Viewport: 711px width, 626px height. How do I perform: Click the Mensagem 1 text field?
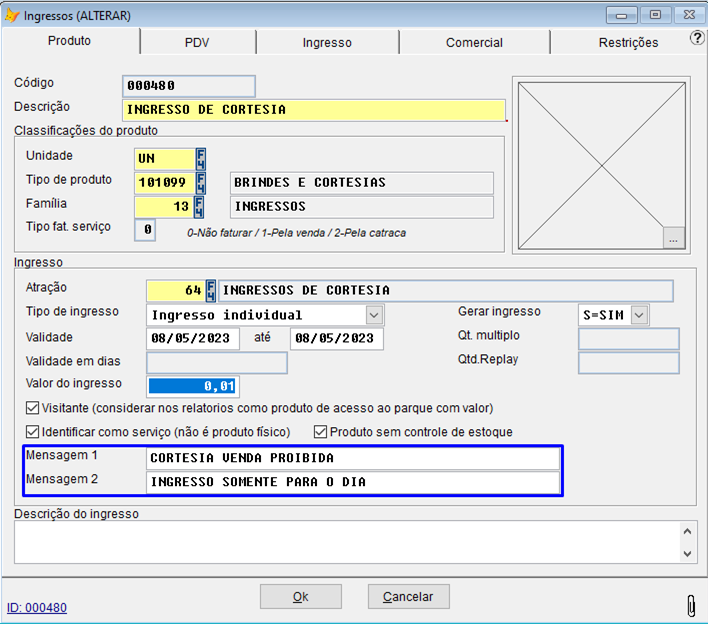click(x=352, y=458)
